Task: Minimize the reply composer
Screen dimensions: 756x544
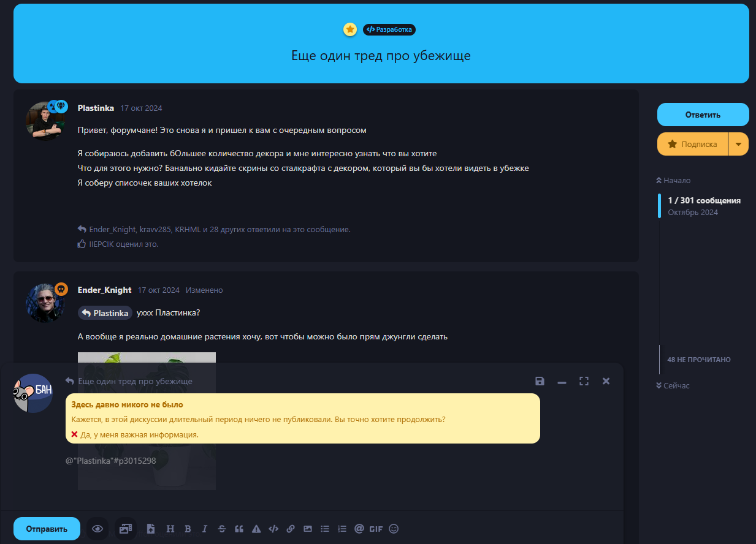Action: coord(562,382)
